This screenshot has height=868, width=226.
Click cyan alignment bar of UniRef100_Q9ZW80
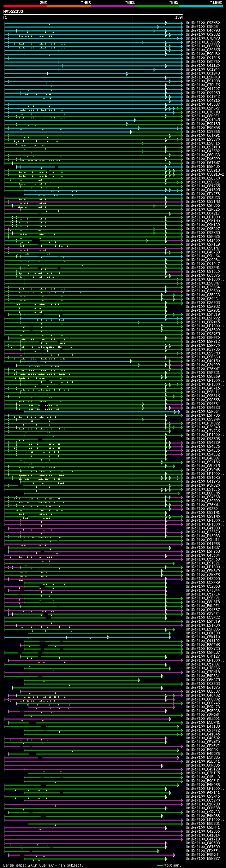coord(94,23)
